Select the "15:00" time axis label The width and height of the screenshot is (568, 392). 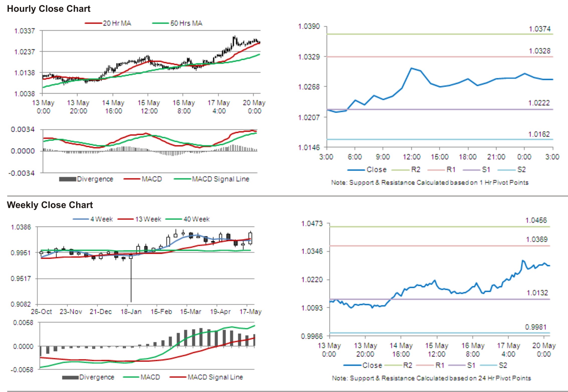coord(440,157)
